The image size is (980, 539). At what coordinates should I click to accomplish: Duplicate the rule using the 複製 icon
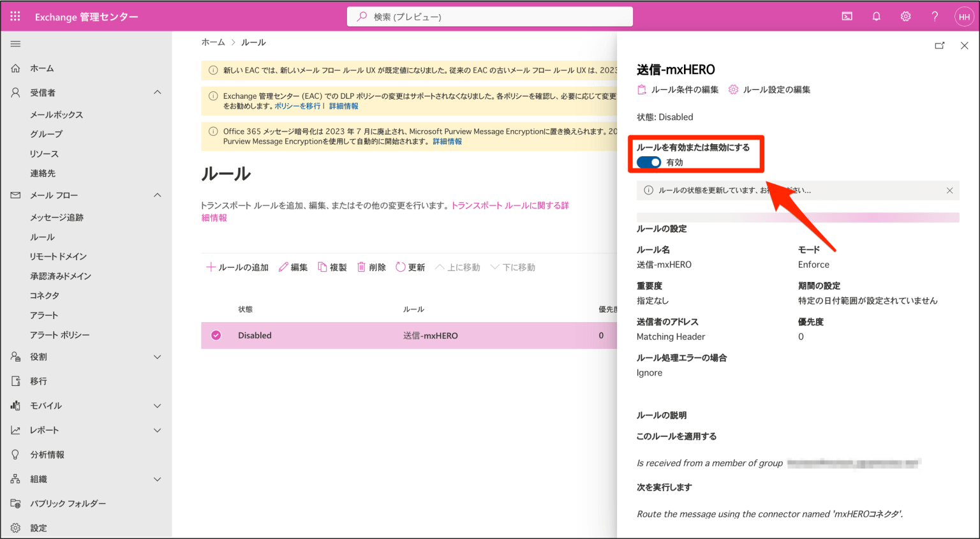[332, 267]
